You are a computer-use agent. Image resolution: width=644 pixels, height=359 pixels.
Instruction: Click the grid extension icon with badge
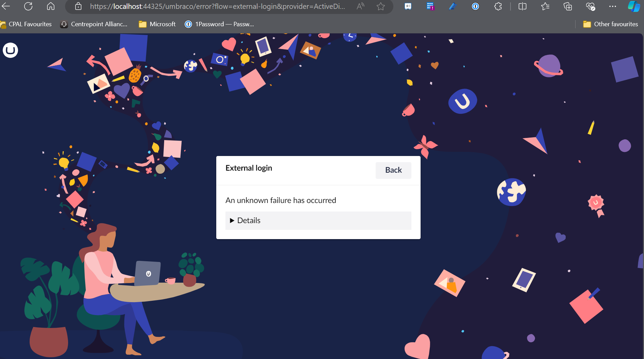point(430,6)
